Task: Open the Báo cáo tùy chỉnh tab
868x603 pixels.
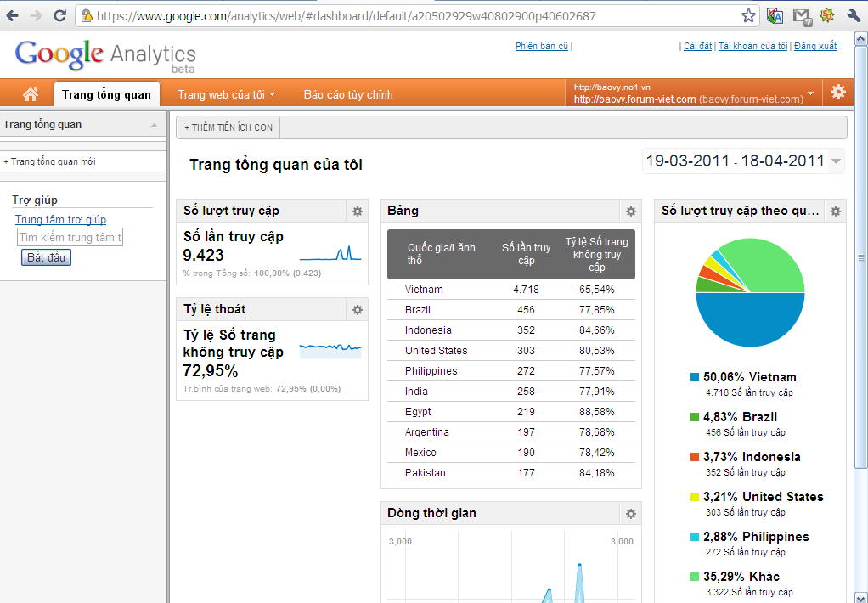Action: 348,94
